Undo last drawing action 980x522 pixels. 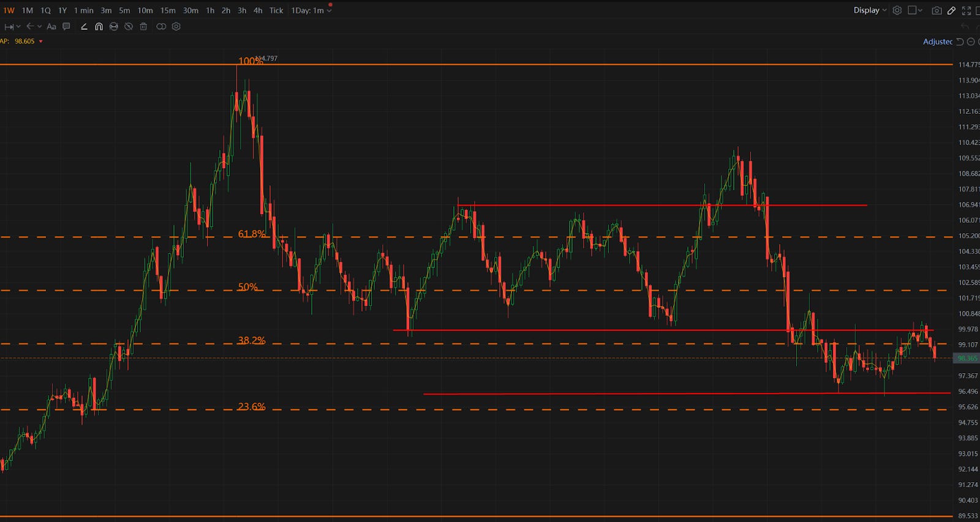pos(965,26)
